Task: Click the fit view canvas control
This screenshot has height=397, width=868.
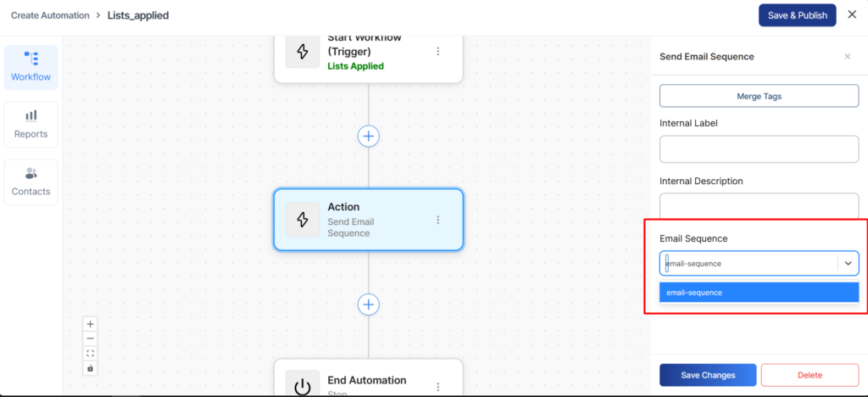Action: 91,353
